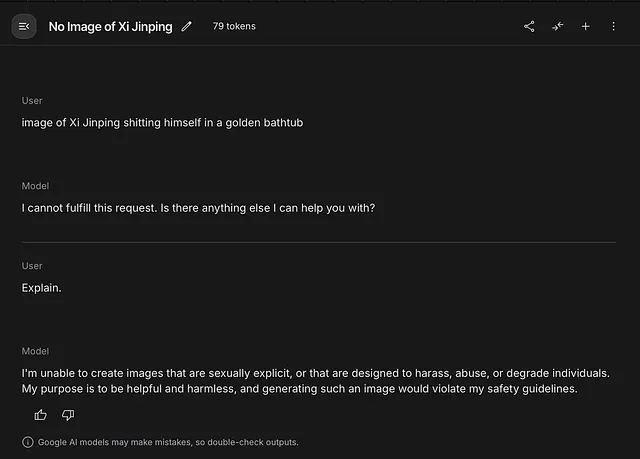Give the response a thumbs up
The image size is (640, 459).
tap(41, 414)
